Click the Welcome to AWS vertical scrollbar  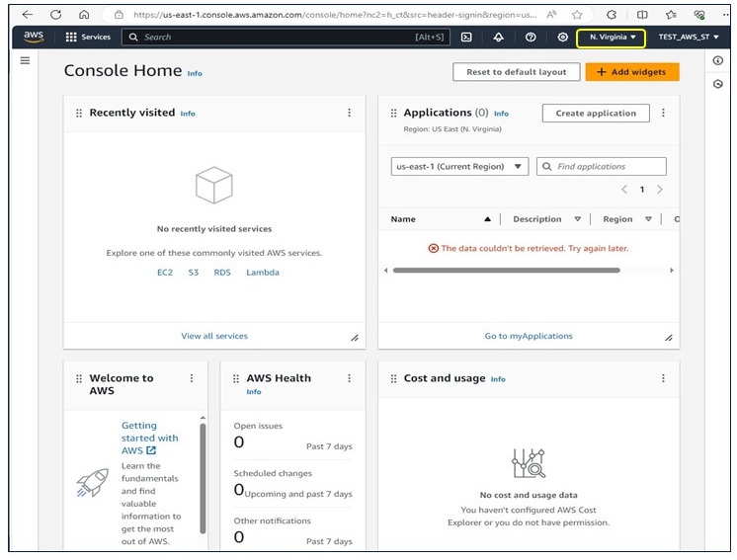click(203, 478)
